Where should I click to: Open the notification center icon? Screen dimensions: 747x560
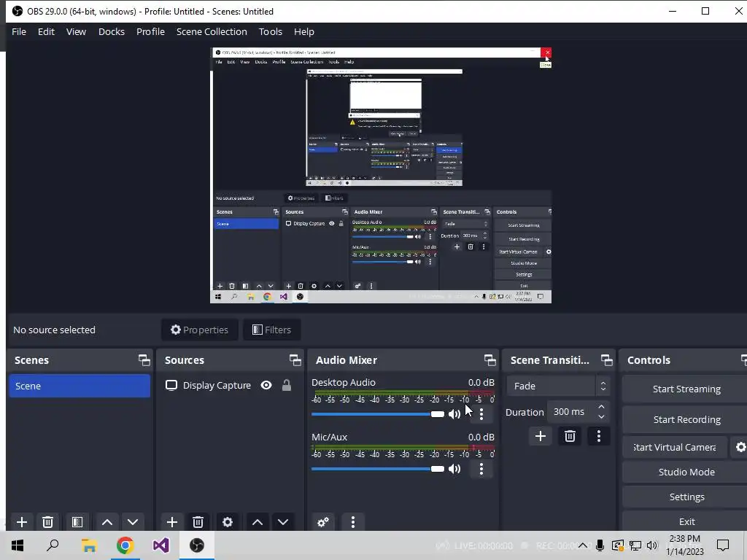pos(723,545)
